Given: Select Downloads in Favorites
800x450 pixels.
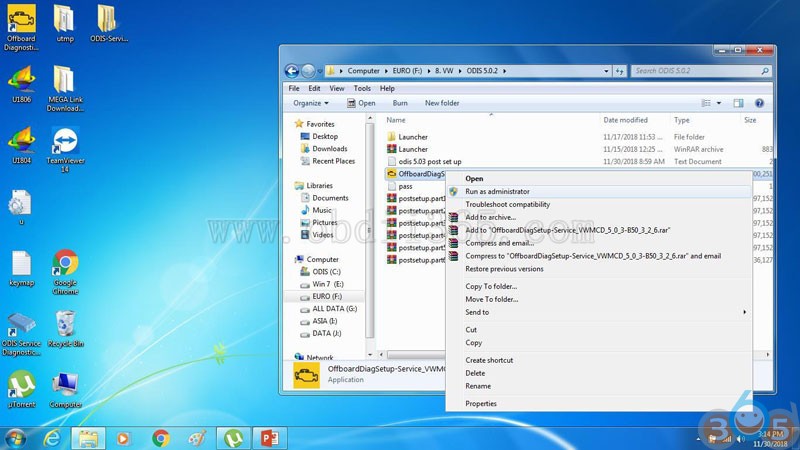Looking at the screenshot, I should pyautogui.click(x=330, y=149).
